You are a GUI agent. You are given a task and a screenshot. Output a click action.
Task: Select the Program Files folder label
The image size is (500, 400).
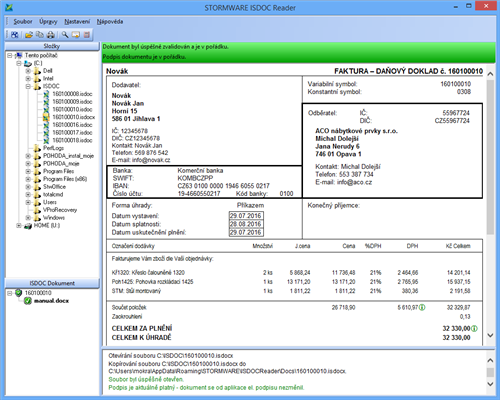coord(58,171)
